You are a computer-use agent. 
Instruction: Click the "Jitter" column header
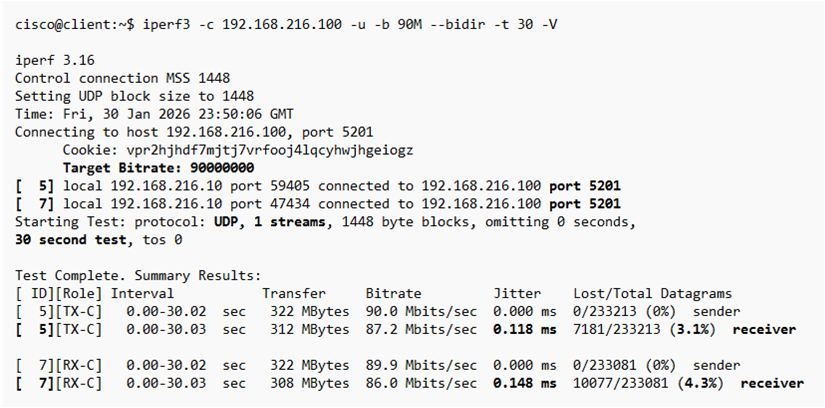pyautogui.click(x=517, y=293)
